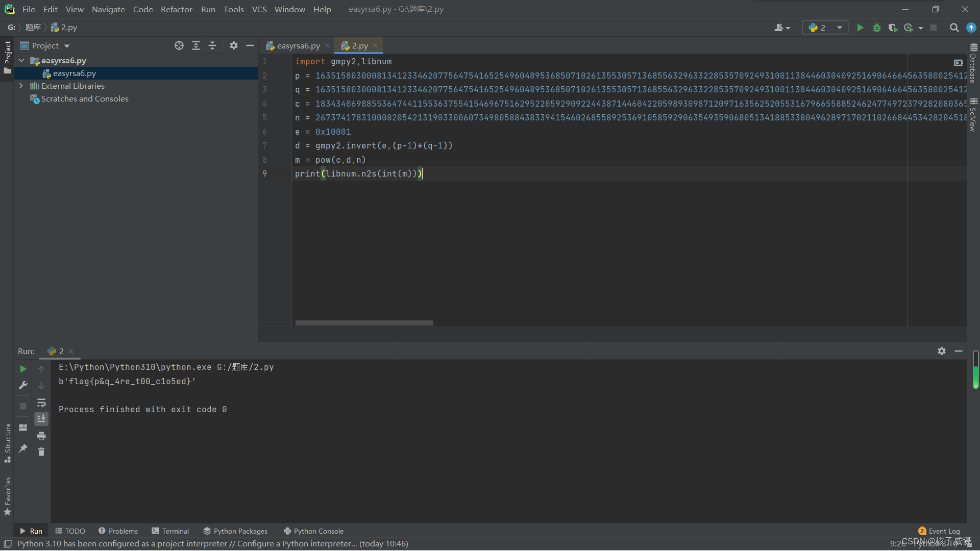Click print icon in Run panel

pyautogui.click(x=41, y=436)
